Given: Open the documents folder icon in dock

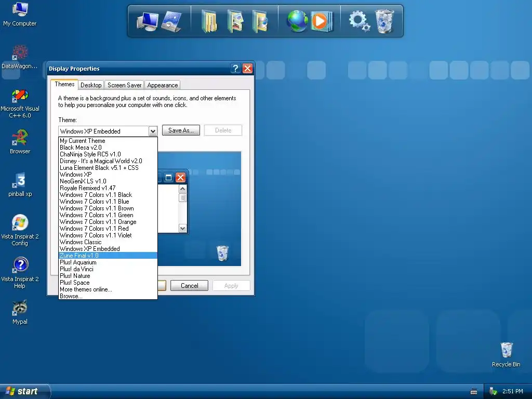Looking at the screenshot, I should point(209,21).
